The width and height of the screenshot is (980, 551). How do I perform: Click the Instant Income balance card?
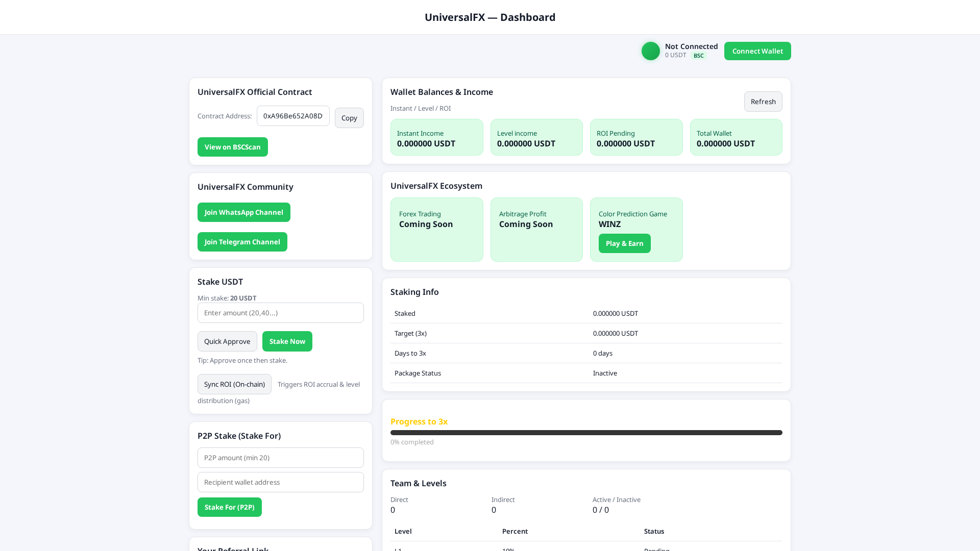click(x=436, y=137)
